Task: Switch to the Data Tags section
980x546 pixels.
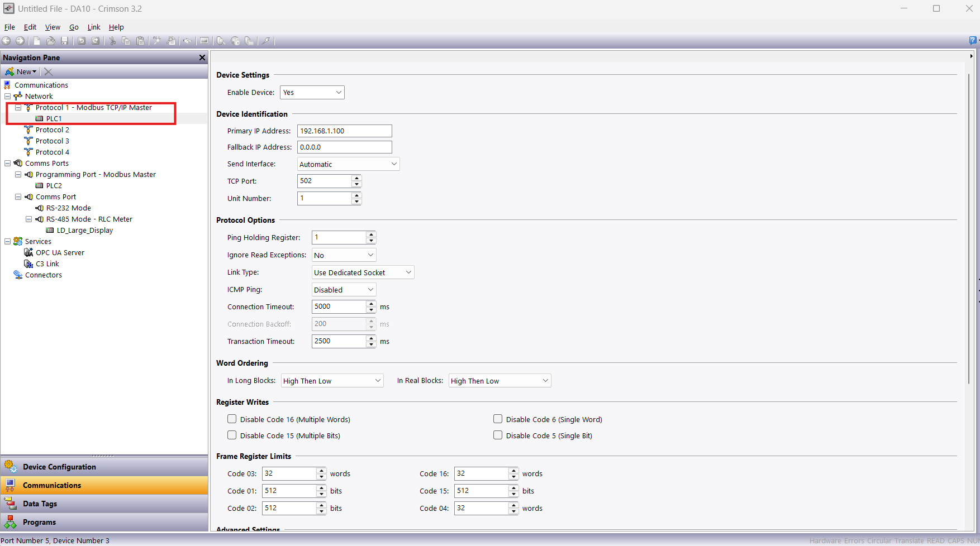Action: pyautogui.click(x=40, y=504)
